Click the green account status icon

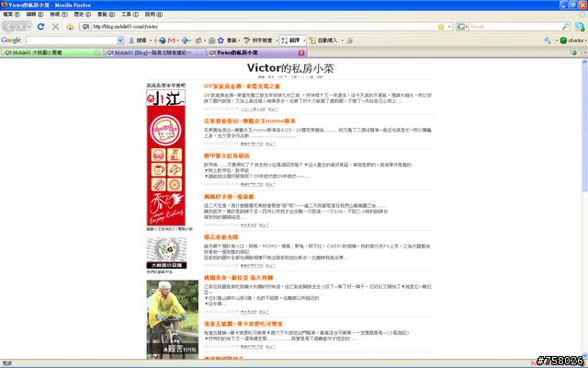[563, 40]
